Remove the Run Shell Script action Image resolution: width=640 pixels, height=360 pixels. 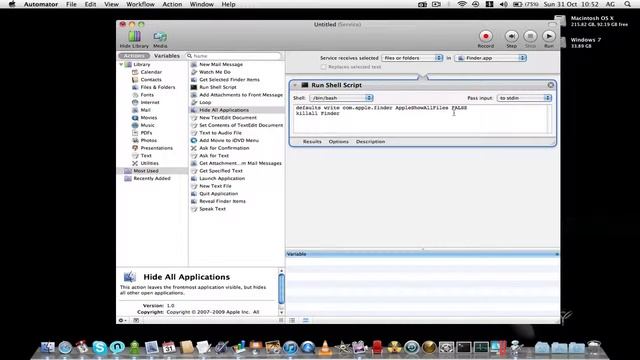click(x=551, y=85)
